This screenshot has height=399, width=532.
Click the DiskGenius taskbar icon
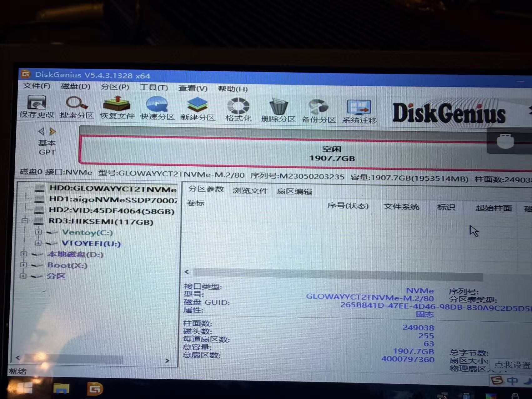click(95, 389)
